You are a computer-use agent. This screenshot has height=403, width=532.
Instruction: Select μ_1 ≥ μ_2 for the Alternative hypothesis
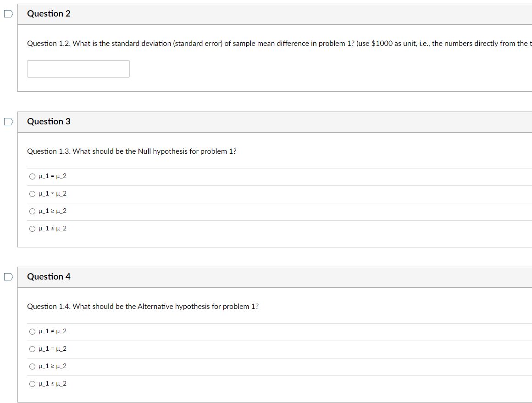(x=32, y=365)
